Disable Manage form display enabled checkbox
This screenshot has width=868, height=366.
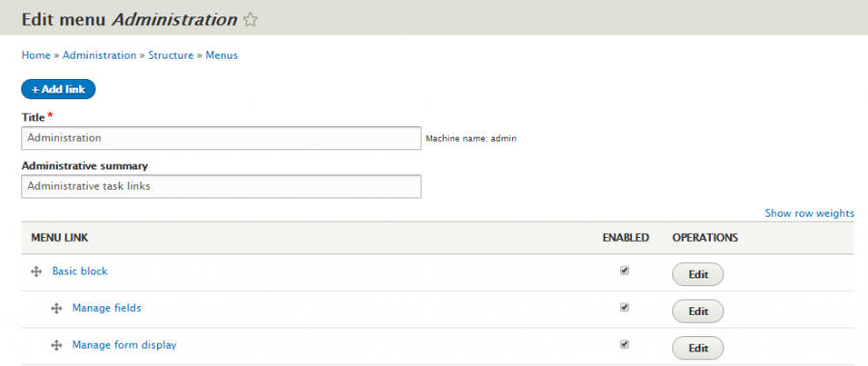(x=624, y=344)
